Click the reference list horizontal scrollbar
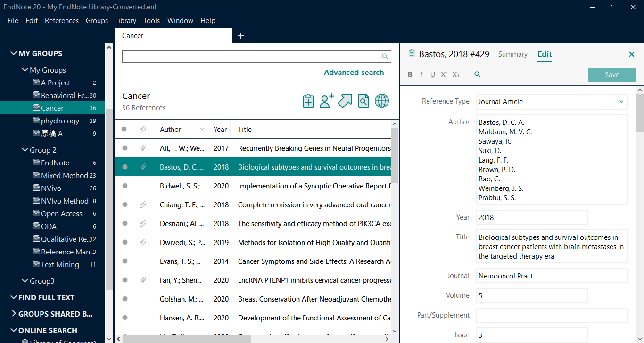Image resolution: width=644 pixels, height=343 pixels. click(x=187, y=339)
